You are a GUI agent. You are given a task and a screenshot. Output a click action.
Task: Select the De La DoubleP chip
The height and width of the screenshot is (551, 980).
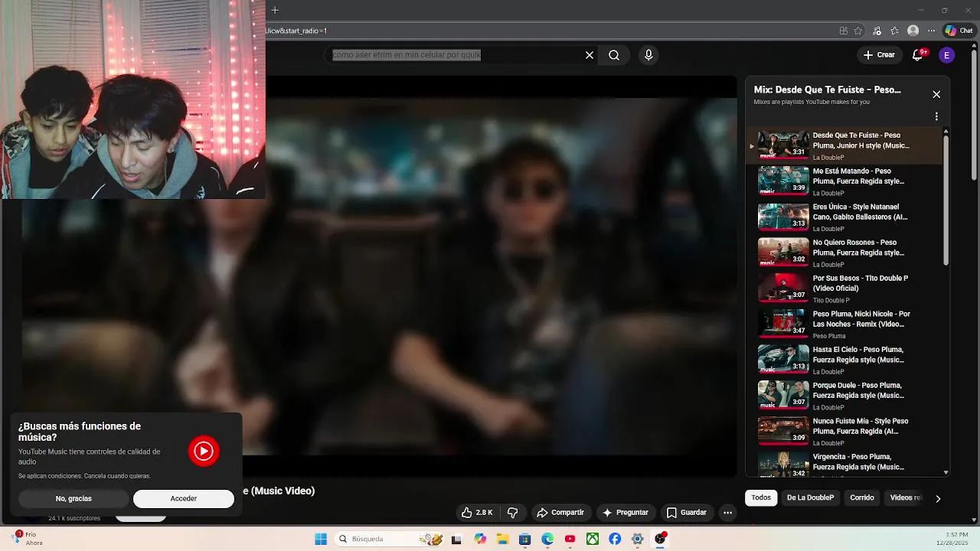[x=810, y=497]
